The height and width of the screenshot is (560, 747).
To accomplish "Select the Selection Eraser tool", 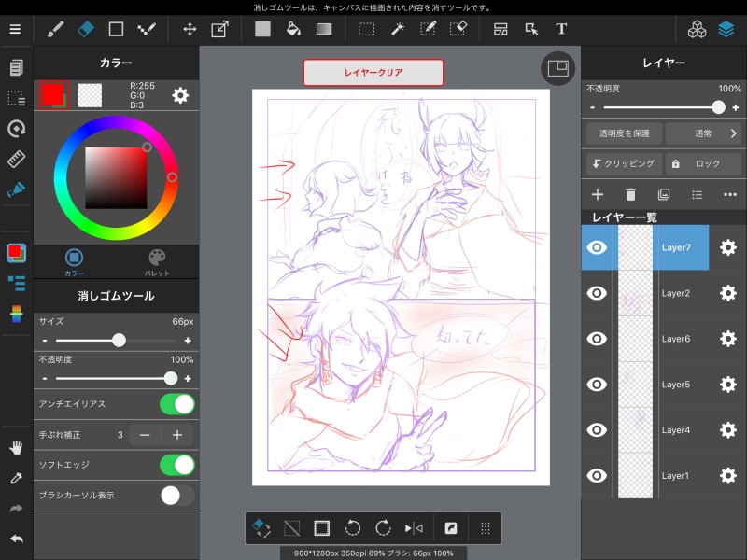I will [458, 29].
